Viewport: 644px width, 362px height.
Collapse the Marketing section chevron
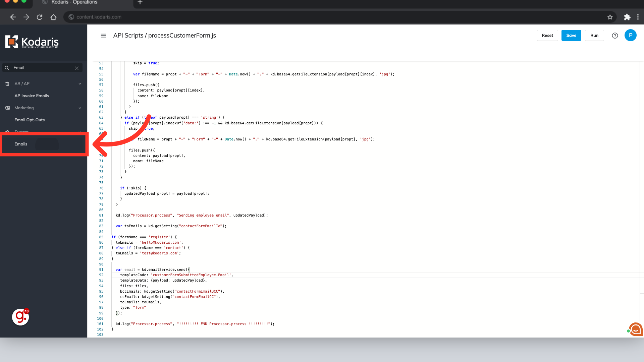[x=80, y=108]
